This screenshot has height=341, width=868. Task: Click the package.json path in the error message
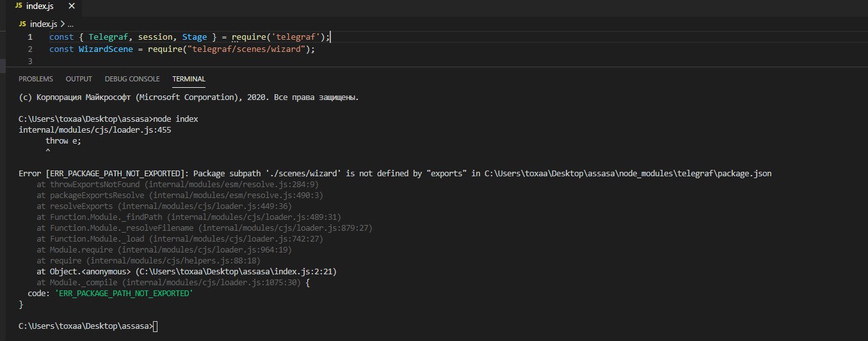(628, 174)
